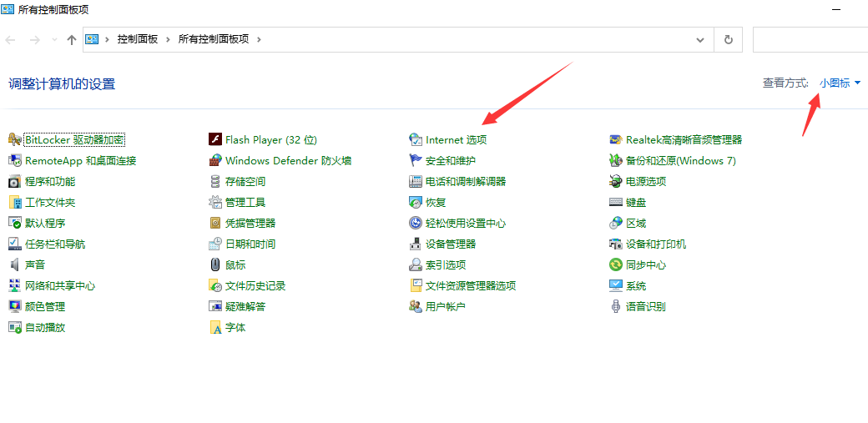Open the Flash Player (32 位) icon
Screen dimensions: 868x423
coord(215,139)
